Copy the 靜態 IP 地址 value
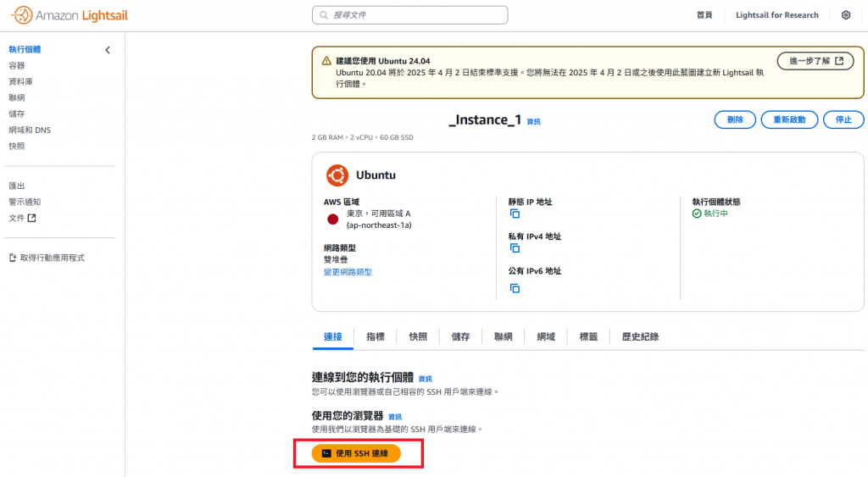 pyautogui.click(x=515, y=214)
